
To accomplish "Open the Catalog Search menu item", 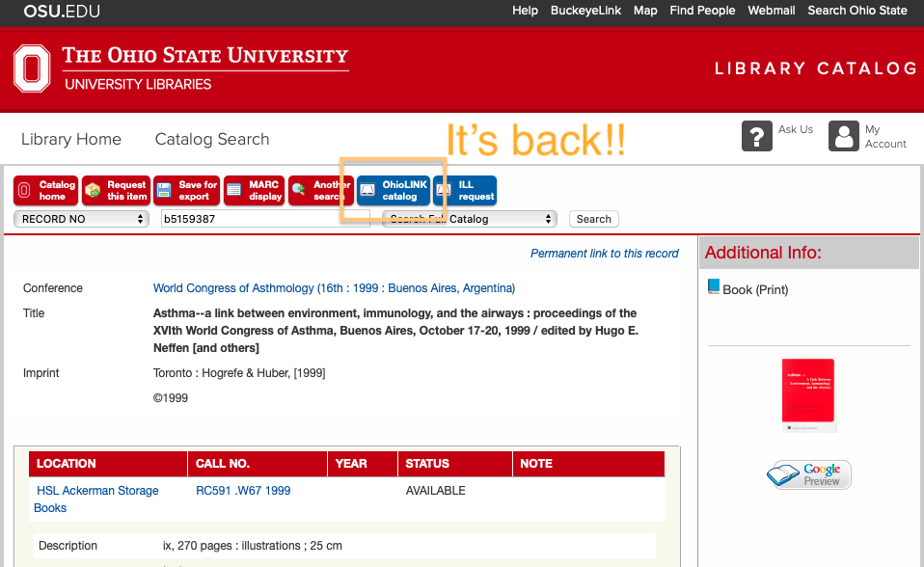I will (212, 139).
